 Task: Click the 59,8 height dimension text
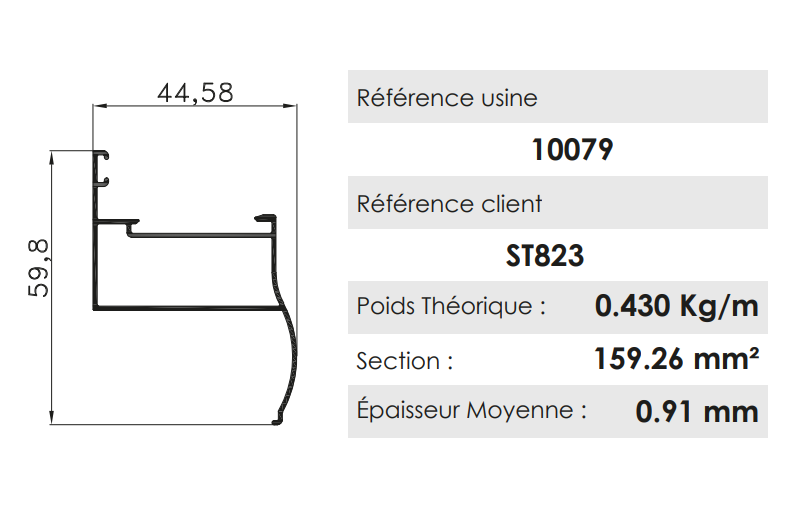click(39, 268)
